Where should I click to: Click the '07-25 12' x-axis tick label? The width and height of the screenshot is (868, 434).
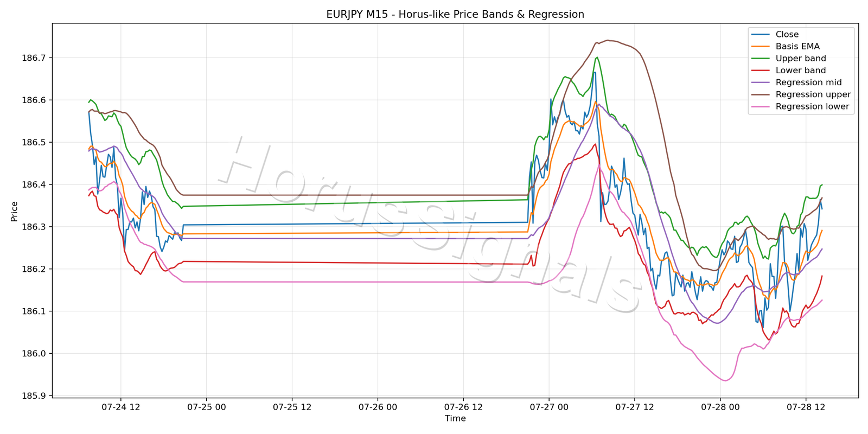point(292,407)
